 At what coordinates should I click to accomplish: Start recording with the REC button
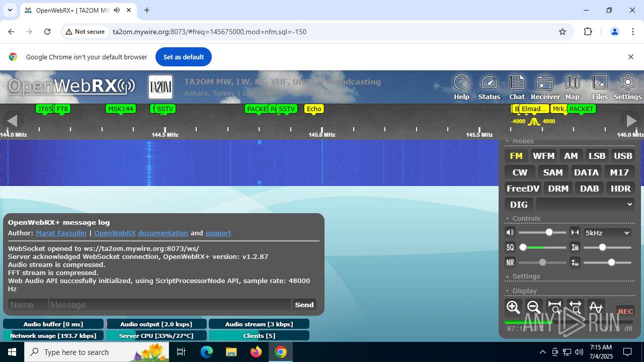point(625,311)
